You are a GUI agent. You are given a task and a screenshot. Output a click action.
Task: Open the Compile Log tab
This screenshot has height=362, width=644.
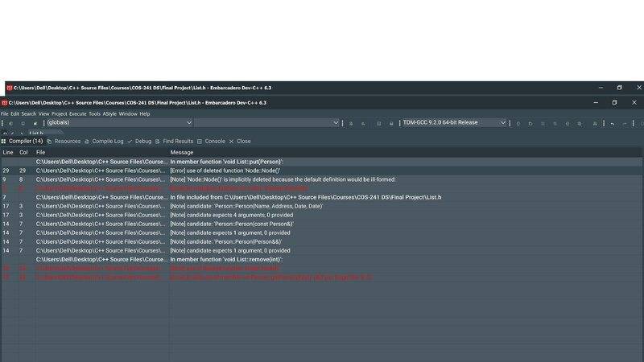(108, 141)
